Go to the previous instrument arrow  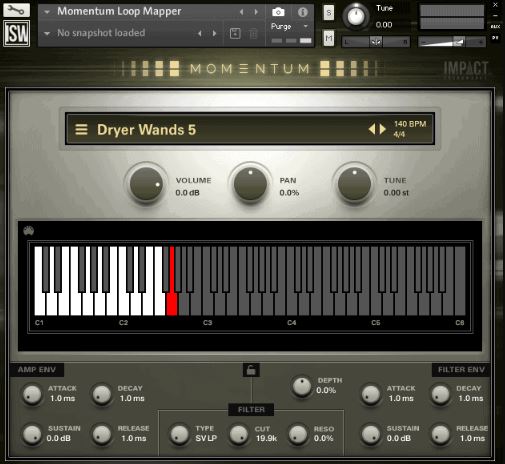241,12
